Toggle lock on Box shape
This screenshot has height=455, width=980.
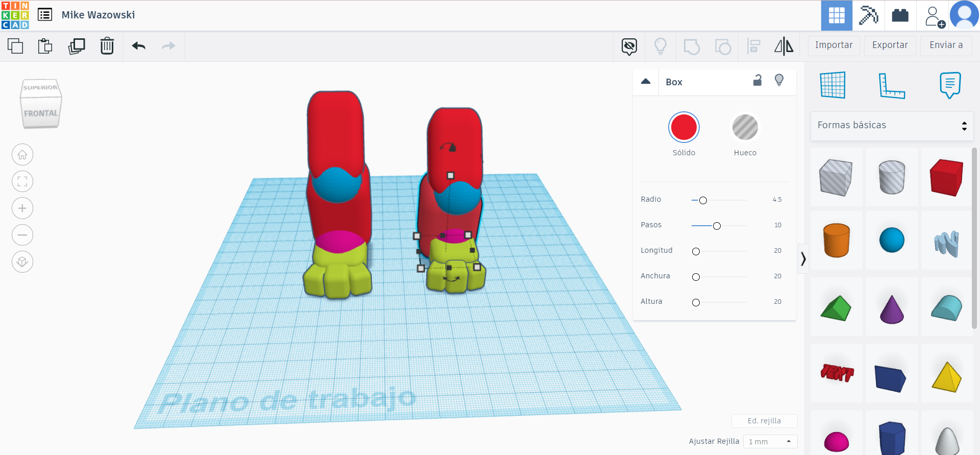point(757,80)
